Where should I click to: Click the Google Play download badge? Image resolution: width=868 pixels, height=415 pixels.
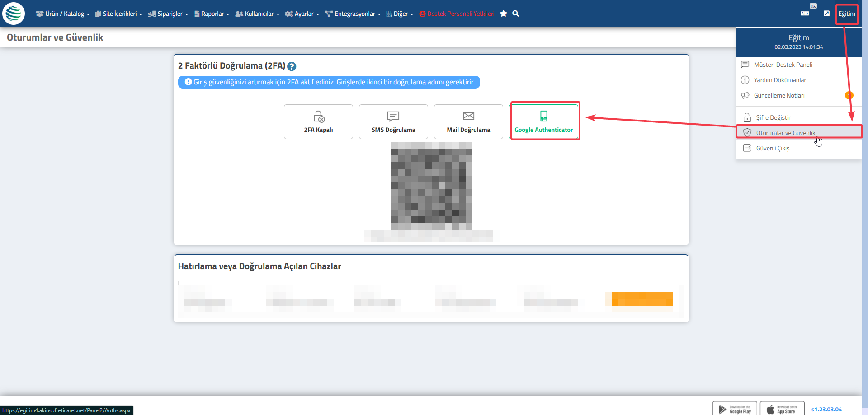point(735,409)
